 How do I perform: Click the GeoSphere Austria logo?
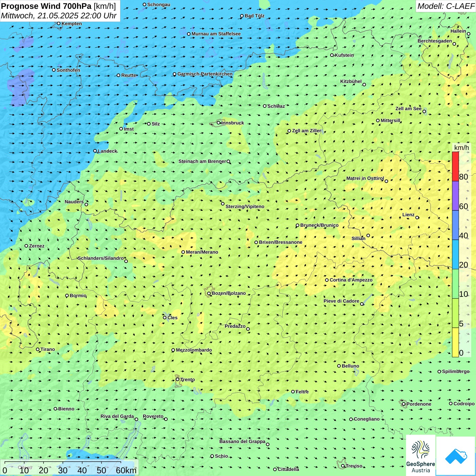pyautogui.click(x=421, y=456)
